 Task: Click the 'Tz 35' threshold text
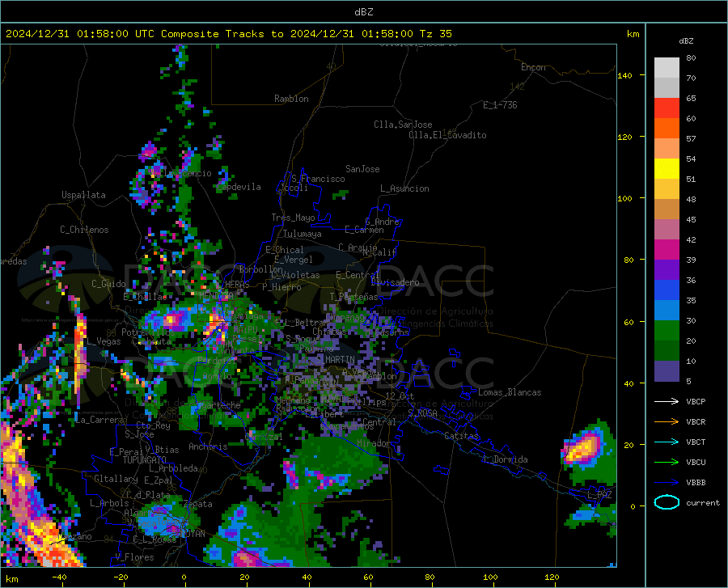(435, 34)
